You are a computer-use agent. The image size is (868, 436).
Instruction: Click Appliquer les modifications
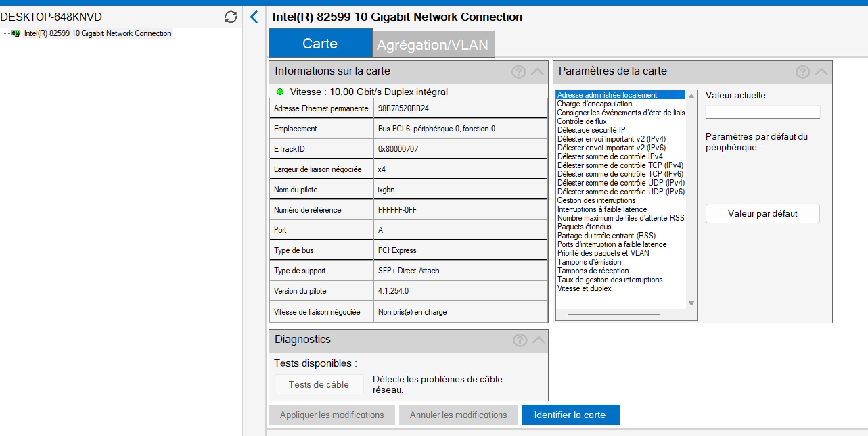332,415
